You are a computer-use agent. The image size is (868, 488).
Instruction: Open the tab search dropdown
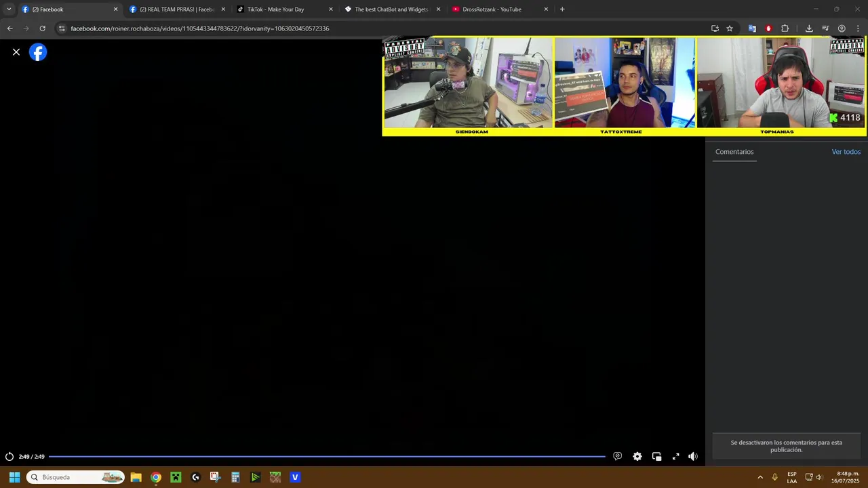tap(9, 9)
